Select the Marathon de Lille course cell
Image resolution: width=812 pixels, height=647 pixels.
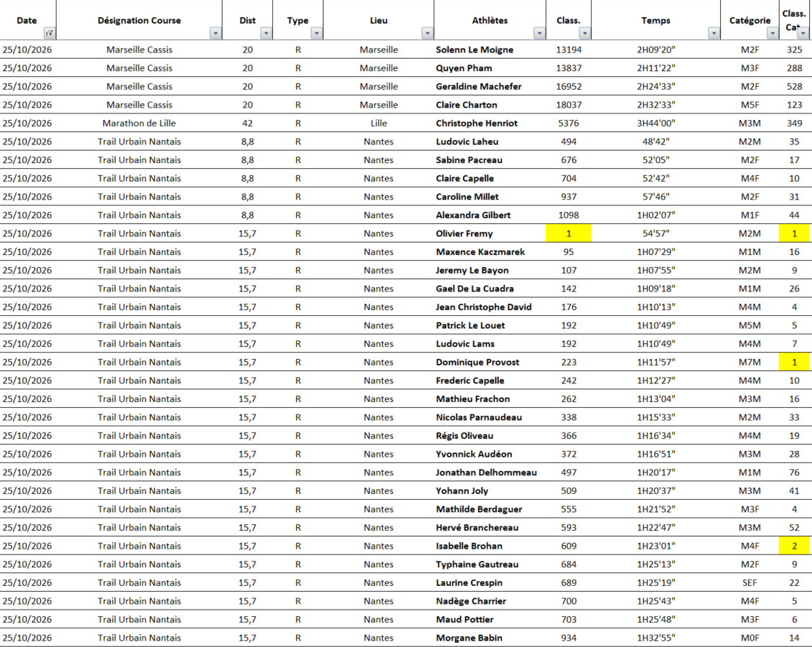click(x=139, y=124)
